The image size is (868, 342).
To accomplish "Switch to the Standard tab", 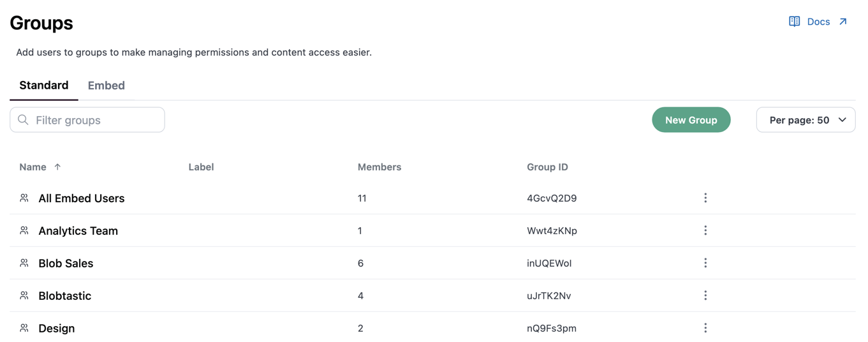I will coord(44,85).
